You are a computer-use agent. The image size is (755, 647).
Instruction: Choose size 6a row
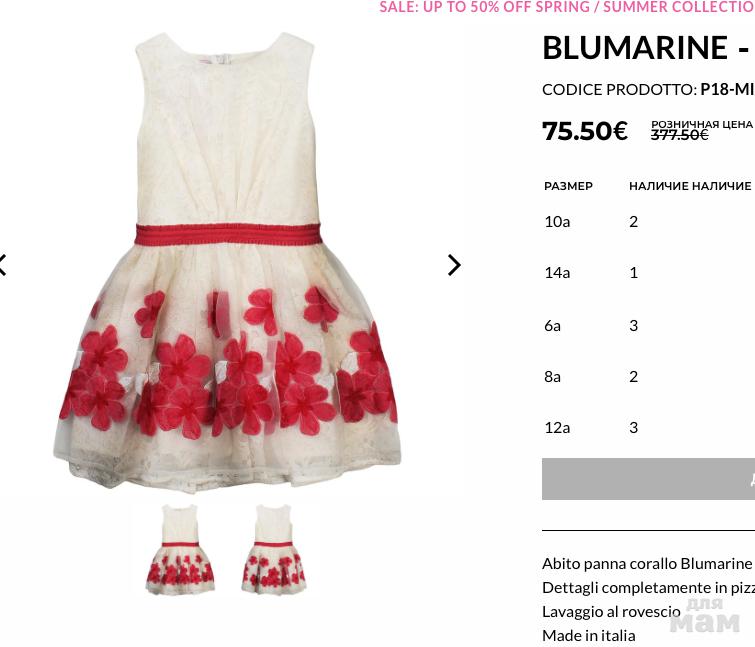pyautogui.click(x=648, y=325)
